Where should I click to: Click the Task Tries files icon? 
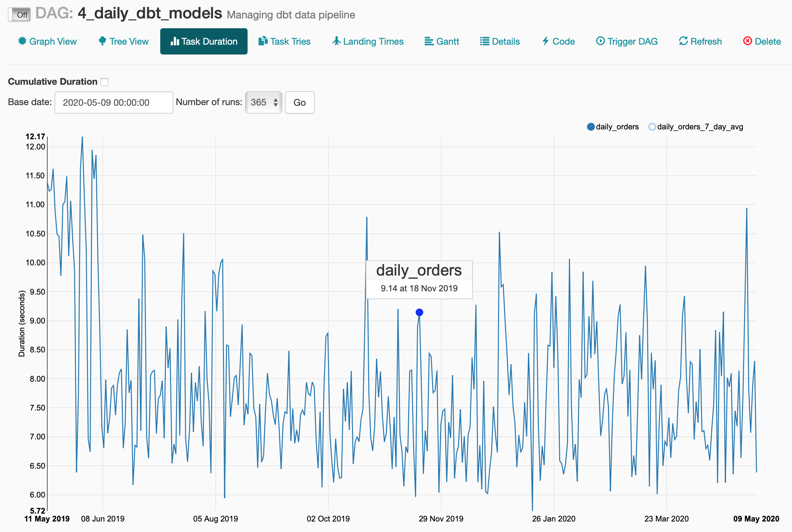[x=263, y=41]
